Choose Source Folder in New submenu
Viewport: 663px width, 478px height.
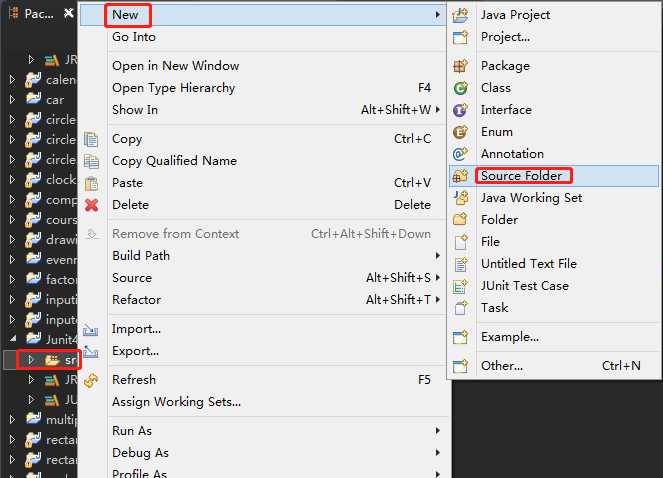coord(554,176)
